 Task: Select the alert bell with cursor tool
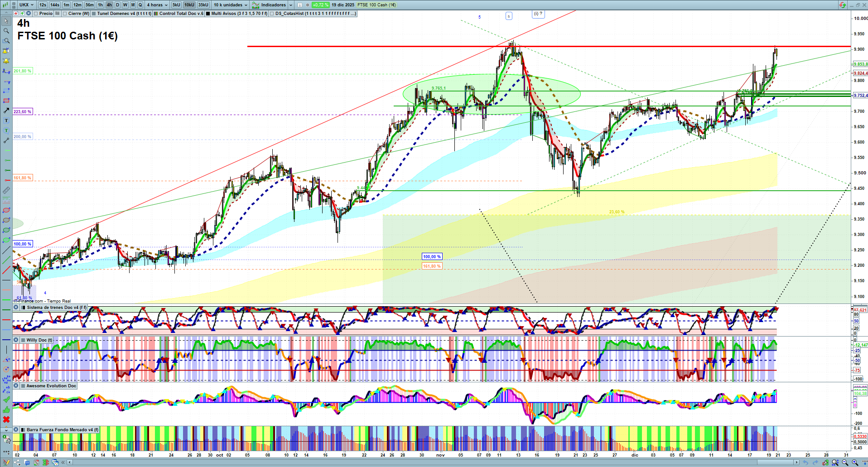6,51
